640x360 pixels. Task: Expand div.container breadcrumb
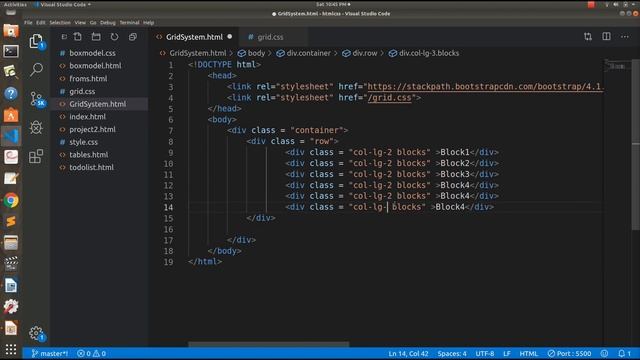[x=303, y=53]
